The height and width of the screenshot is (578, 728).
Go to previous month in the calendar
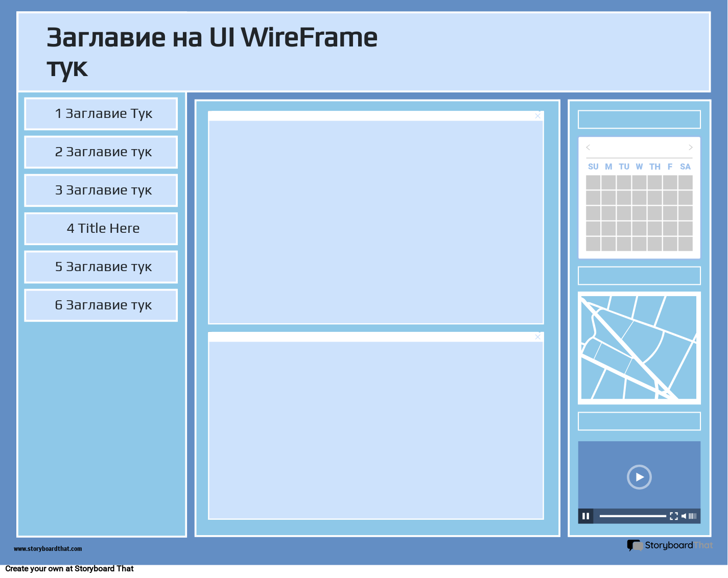(x=588, y=148)
